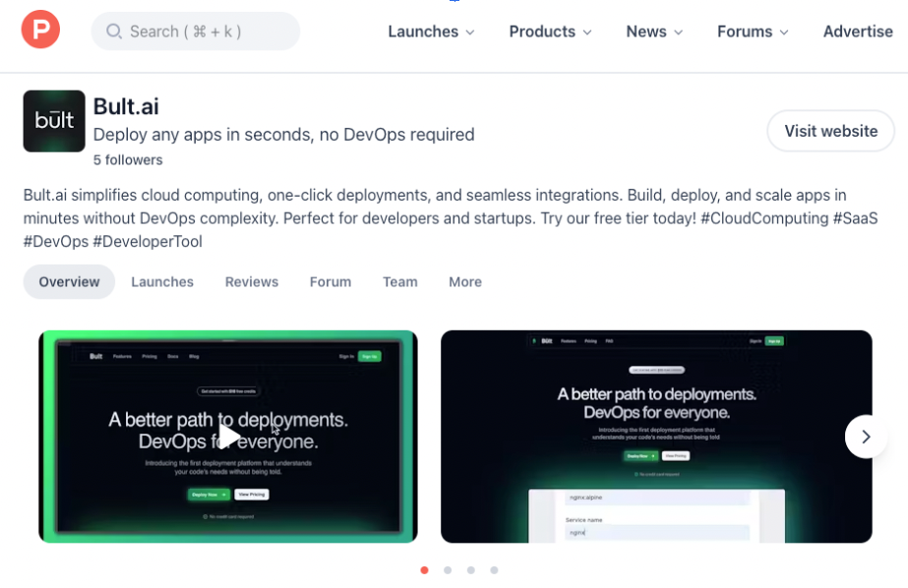Click the first carousel dot indicator
Screen dimensions: 908x588
[x=424, y=569]
